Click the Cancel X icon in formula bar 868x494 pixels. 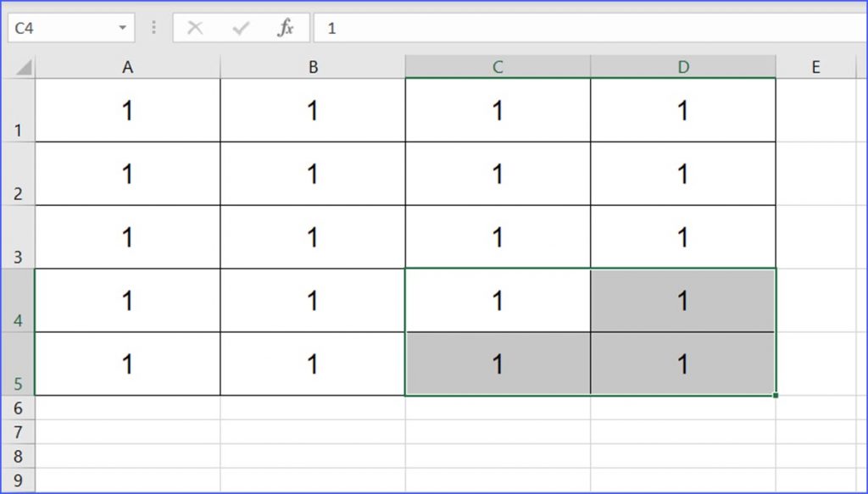[x=195, y=28]
